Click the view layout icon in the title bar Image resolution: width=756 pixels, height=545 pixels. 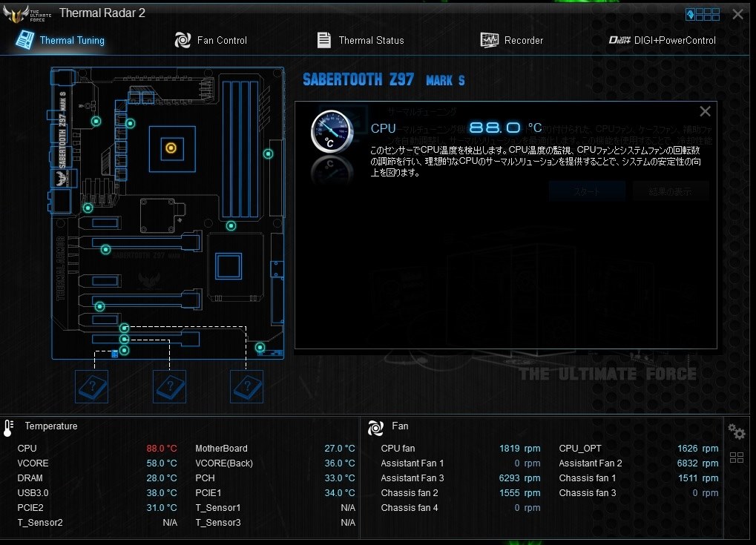coord(703,14)
